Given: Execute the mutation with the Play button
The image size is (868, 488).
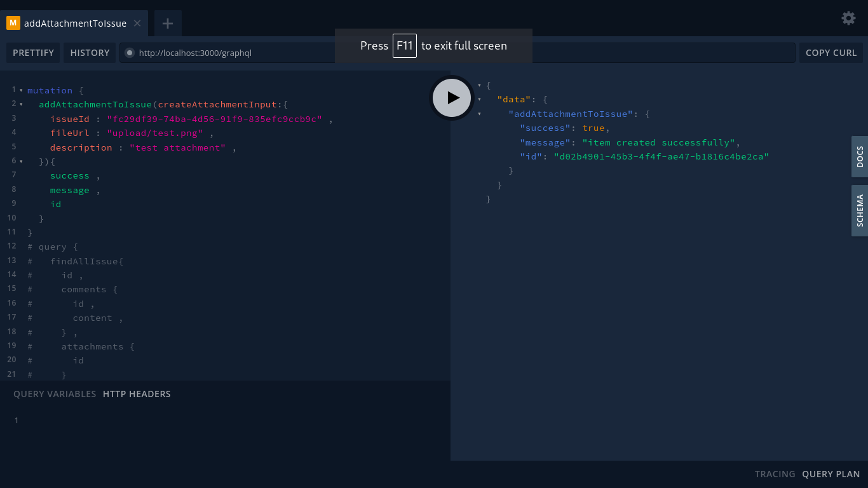Looking at the screenshot, I should pos(452,98).
